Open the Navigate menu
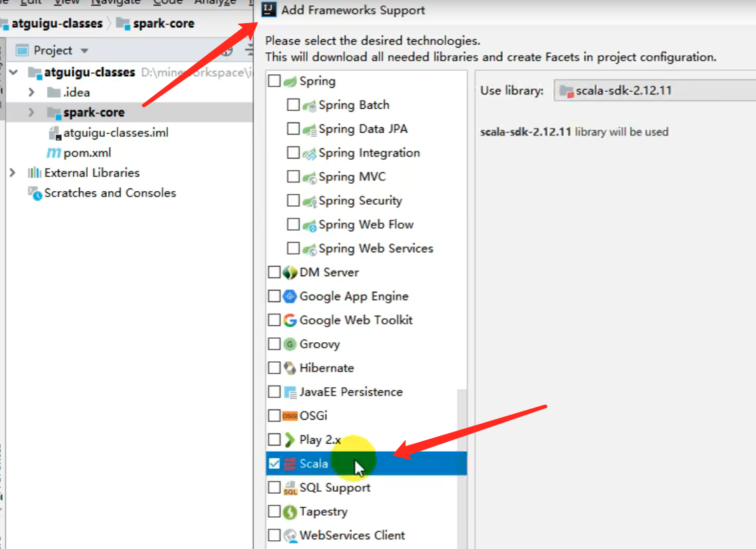Screen dimensions: 756x549 click(116, 3)
